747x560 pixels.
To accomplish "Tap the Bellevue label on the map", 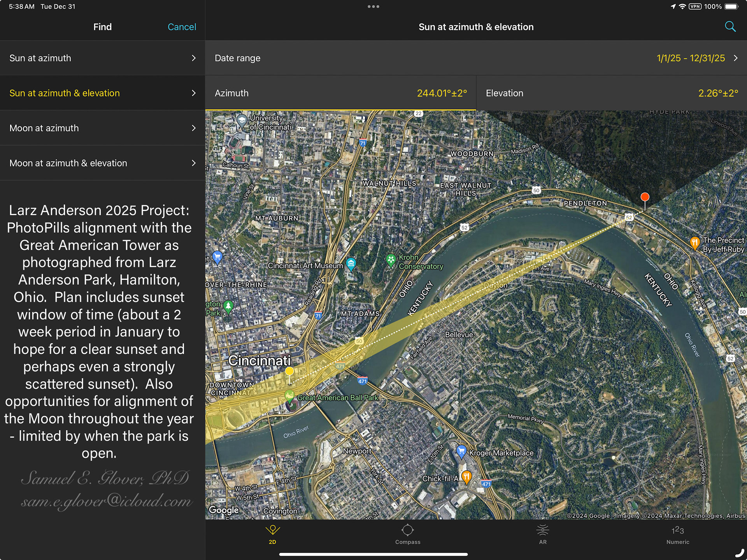I will (459, 335).
